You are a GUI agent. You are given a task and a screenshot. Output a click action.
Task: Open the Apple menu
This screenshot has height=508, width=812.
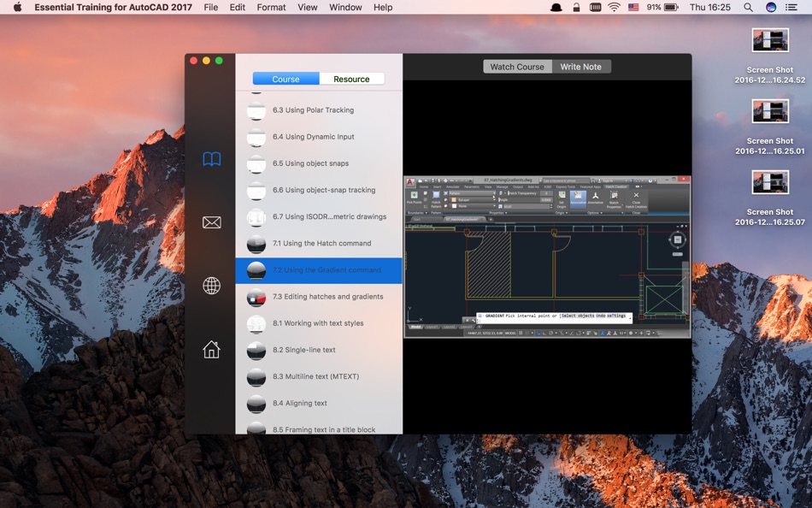coord(18,7)
